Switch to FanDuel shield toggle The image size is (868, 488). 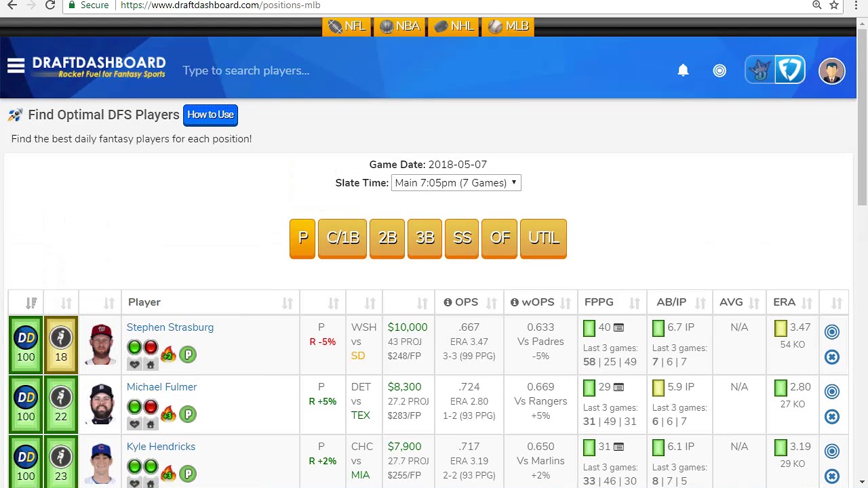click(790, 70)
